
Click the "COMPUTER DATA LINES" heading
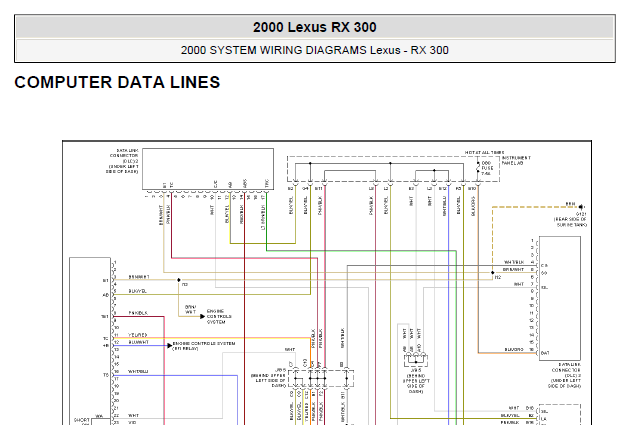pyautogui.click(x=117, y=83)
